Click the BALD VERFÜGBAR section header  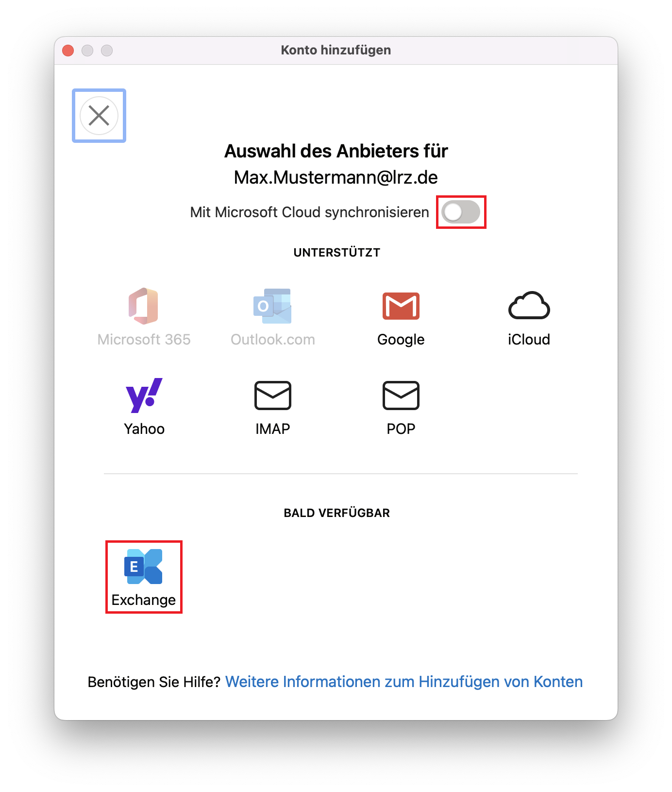[x=336, y=513]
